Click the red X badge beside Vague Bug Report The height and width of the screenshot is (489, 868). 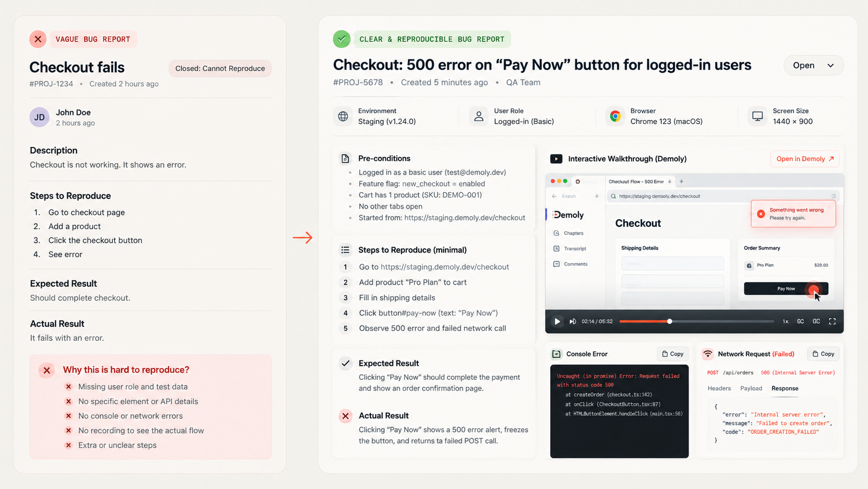(x=38, y=39)
